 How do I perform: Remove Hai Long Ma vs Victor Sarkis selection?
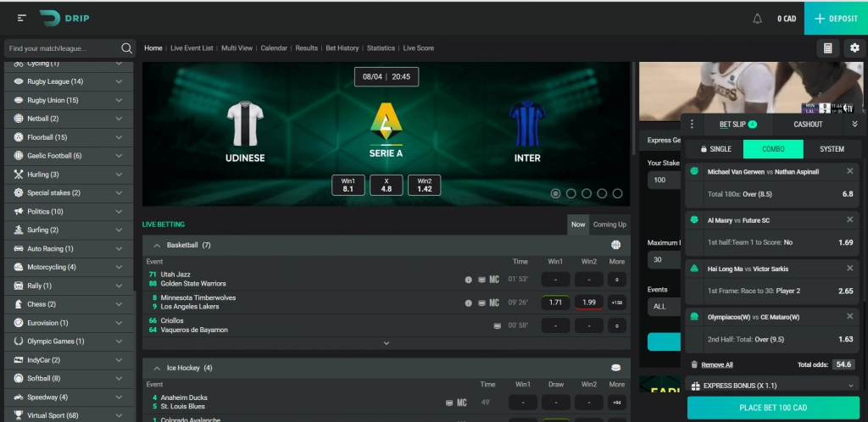[849, 269]
